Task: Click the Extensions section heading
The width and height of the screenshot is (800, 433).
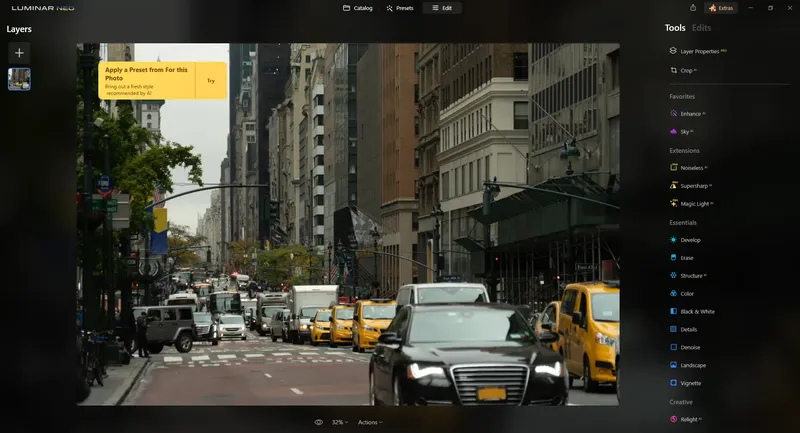Action: [684, 150]
